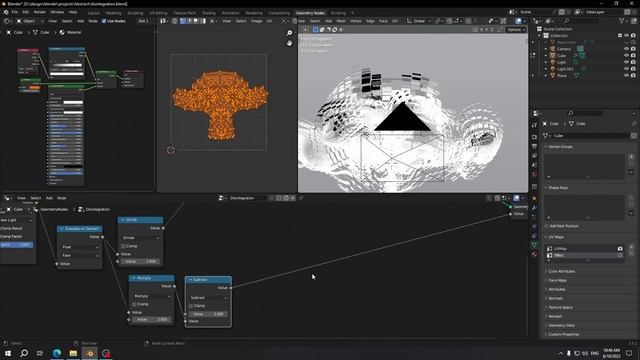Switch to the Layout workspace tab

click(x=93, y=13)
